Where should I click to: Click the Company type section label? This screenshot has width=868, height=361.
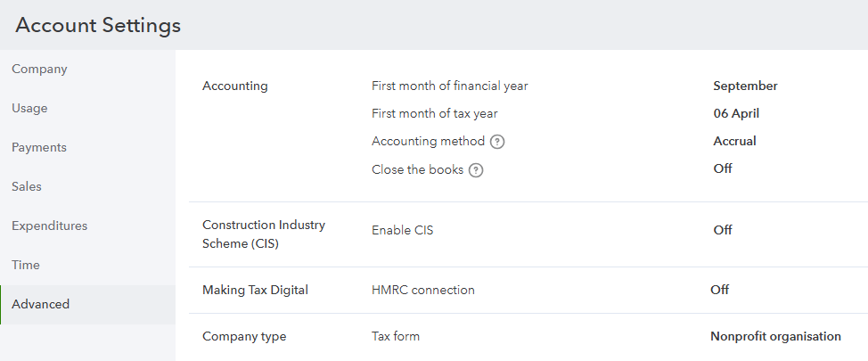pyautogui.click(x=244, y=337)
